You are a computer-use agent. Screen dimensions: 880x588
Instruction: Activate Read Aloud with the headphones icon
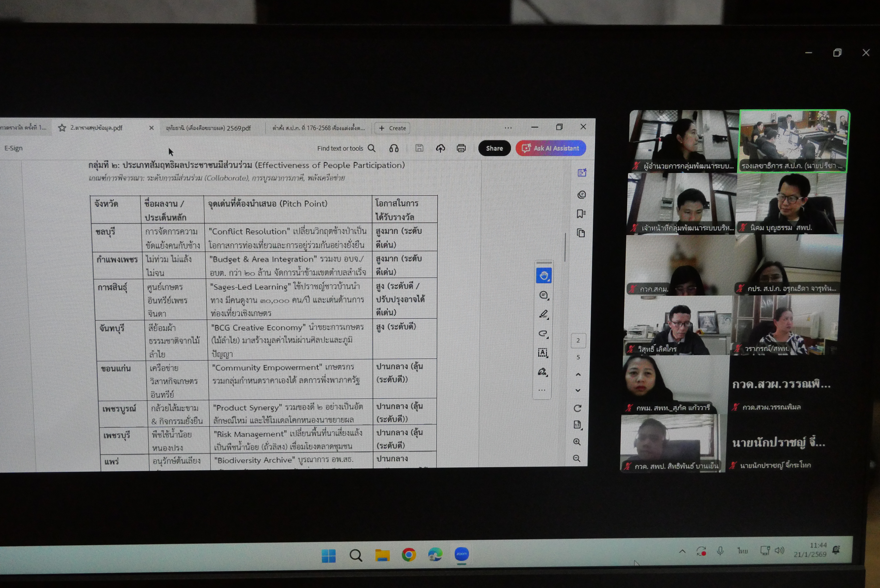394,148
